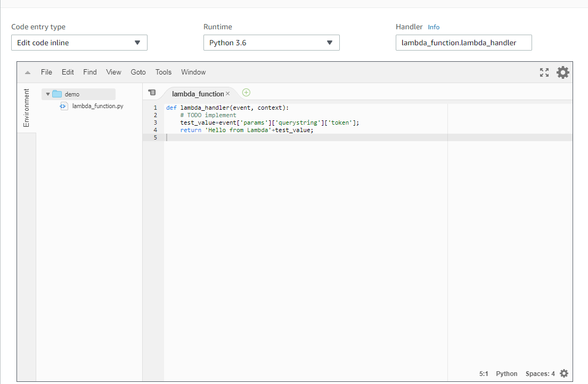This screenshot has width=588, height=384.
Task: Open the Code entry type dropdown
Action: point(79,43)
